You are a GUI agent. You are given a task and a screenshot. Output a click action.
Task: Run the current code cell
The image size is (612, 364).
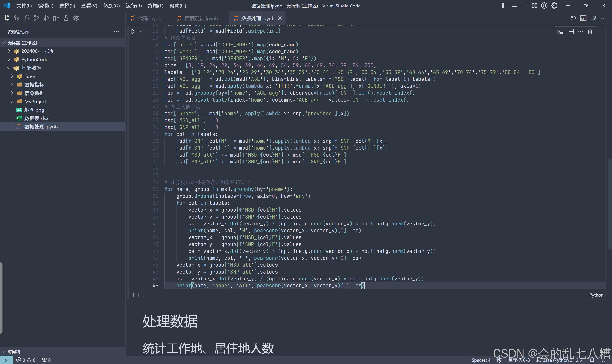click(133, 32)
